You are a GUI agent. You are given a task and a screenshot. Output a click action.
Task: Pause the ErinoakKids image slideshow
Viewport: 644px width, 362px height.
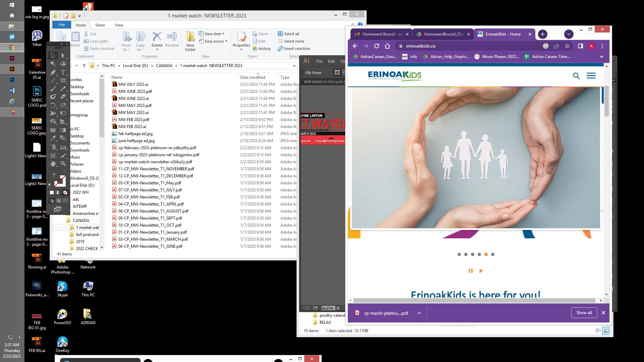point(471,271)
